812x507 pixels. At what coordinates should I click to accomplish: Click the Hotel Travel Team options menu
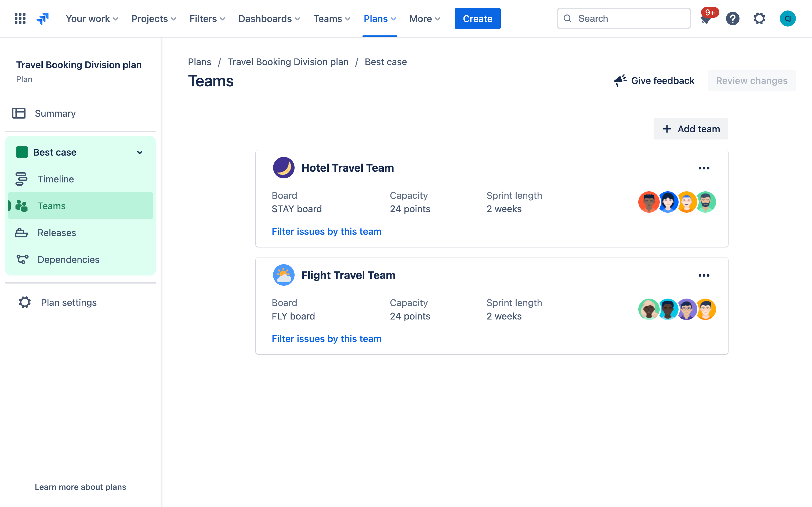[x=704, y=168]
